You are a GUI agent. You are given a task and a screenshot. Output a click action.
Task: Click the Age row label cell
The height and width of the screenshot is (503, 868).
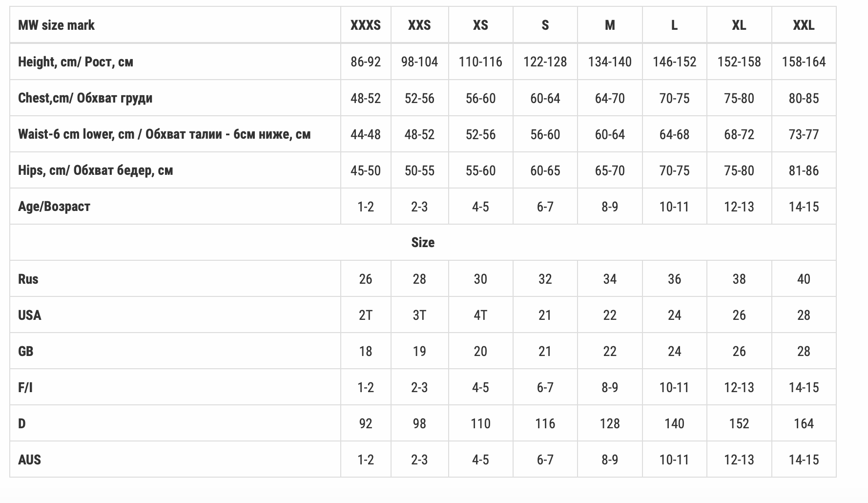54,206
